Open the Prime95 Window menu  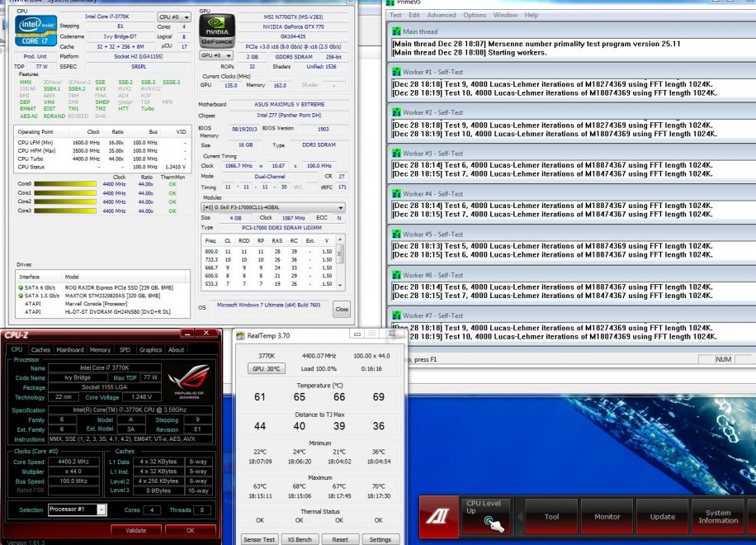tap(505, 15)
